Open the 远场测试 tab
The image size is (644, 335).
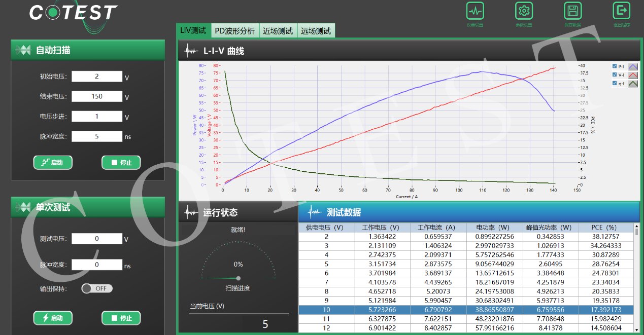point(316,31)
